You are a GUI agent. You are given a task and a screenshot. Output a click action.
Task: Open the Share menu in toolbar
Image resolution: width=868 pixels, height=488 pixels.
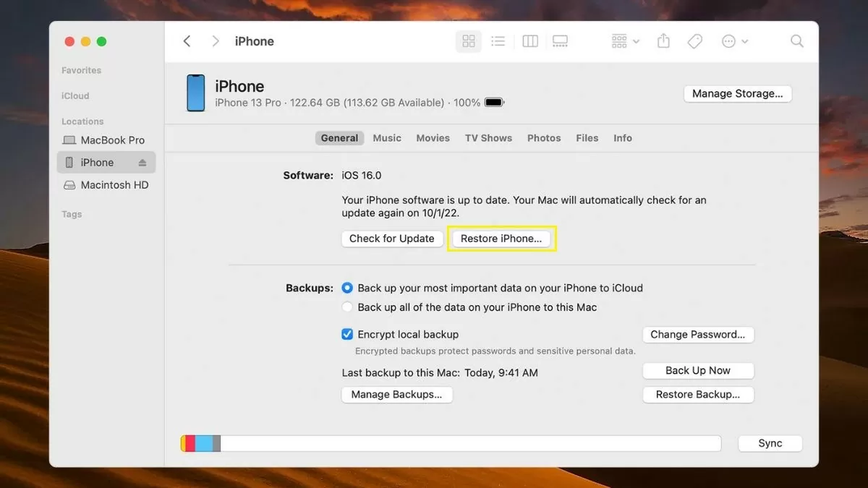tap(663, 41)
